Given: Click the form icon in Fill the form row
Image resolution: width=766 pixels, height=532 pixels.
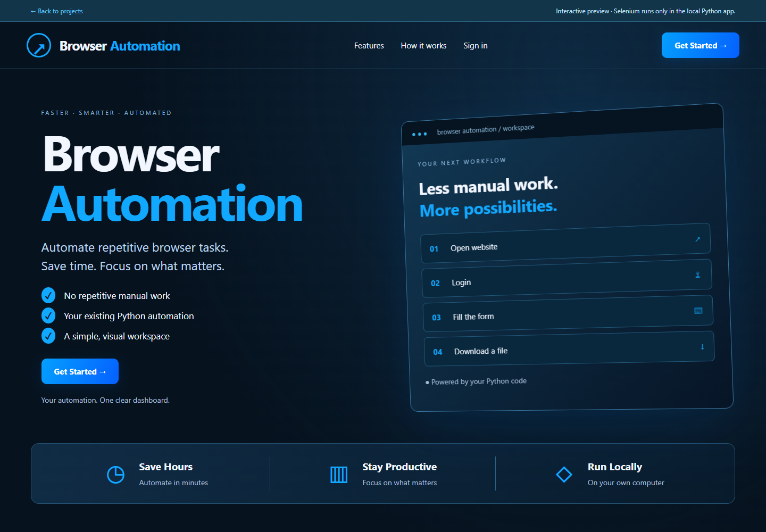Looking at the screenshot, I should coord(698,311).
